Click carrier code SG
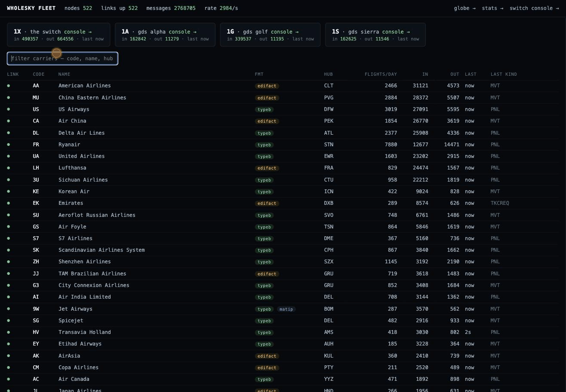The width and height of the screenshot is (566, 392). click(36, 321)
